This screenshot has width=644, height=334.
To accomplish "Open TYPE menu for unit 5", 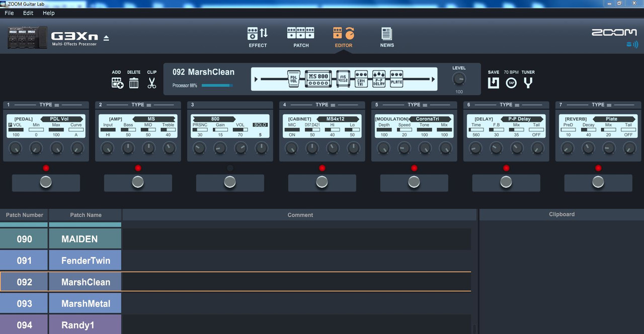I will (x=418, y=105).
